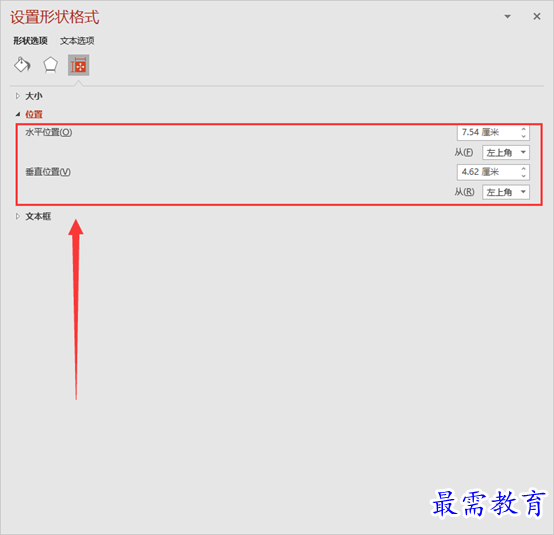Viewport: 554px width, 535px height.
Task: Select the Size & Properties icon tab
Action: 78,65
